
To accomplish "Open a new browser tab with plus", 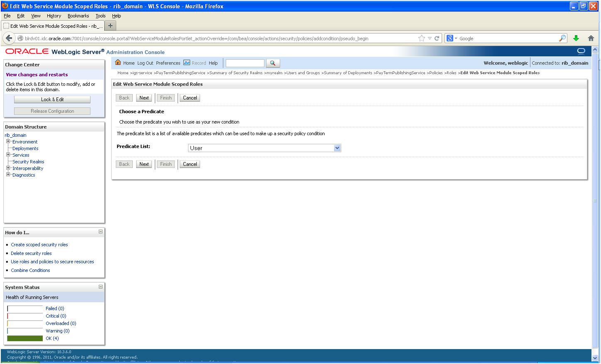I will click(110, 26).
